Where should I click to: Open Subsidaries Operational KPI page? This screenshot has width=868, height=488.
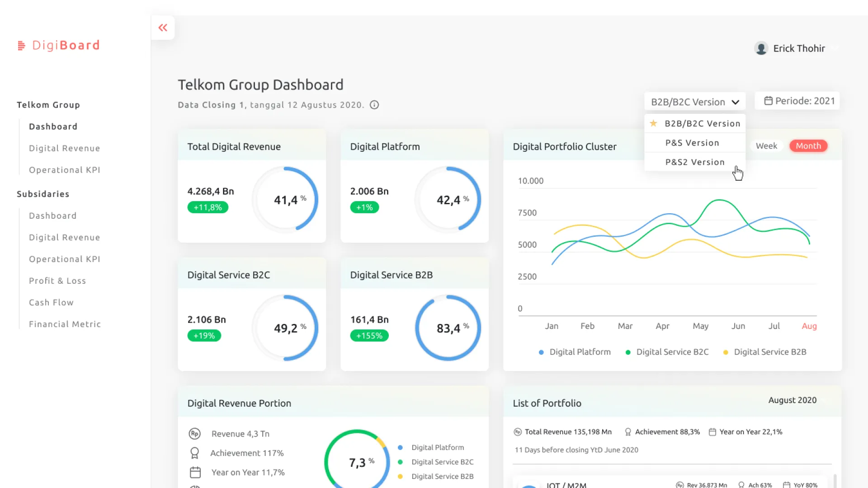click(64, 259)
